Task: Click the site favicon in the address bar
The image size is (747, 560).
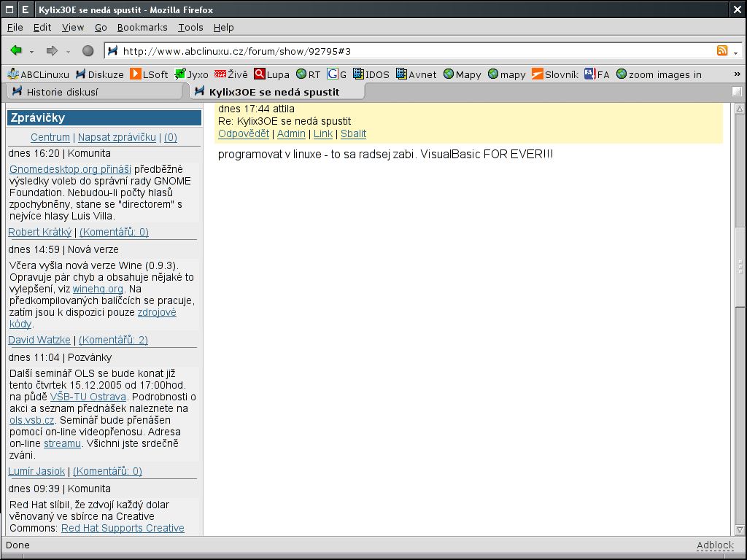Action: pyautogui.click(x=112, y=50)
